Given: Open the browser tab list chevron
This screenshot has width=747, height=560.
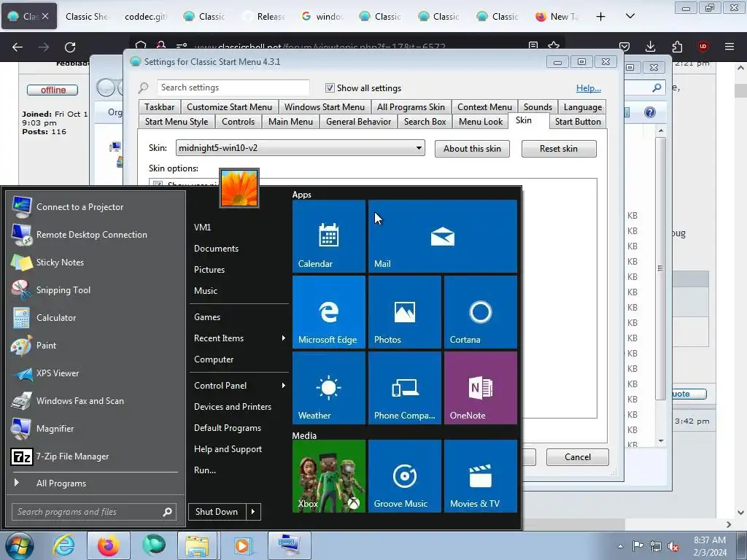Looking at the screenshot, I should point(630,17).
